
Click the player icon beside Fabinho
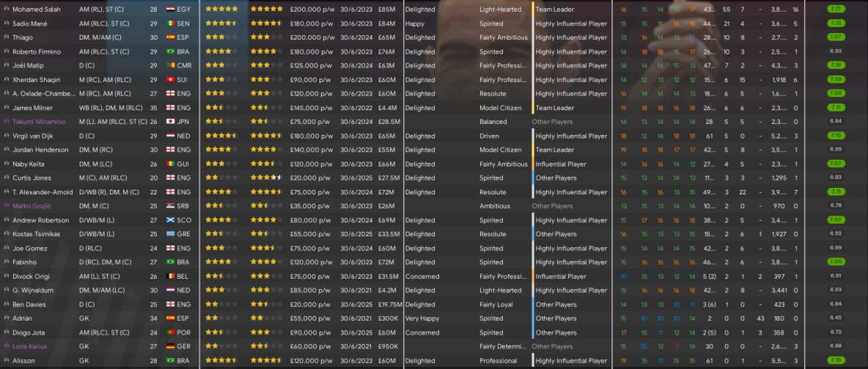click(x=6, y=262)
